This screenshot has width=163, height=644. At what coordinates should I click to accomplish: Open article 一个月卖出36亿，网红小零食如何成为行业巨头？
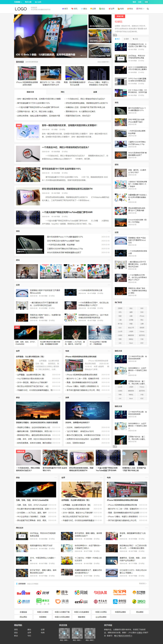coord(65,147)
